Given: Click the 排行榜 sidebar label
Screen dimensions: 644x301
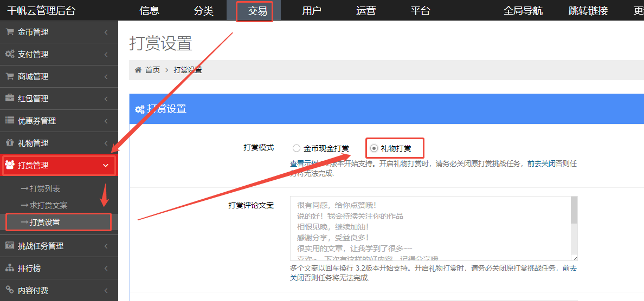Looking at the screenshot, I should 29,268.
